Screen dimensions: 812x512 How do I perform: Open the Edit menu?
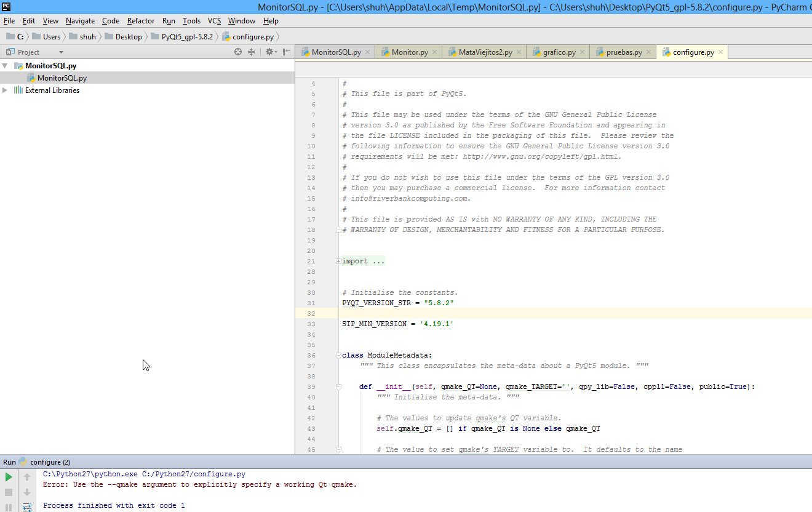coord(29,21)
